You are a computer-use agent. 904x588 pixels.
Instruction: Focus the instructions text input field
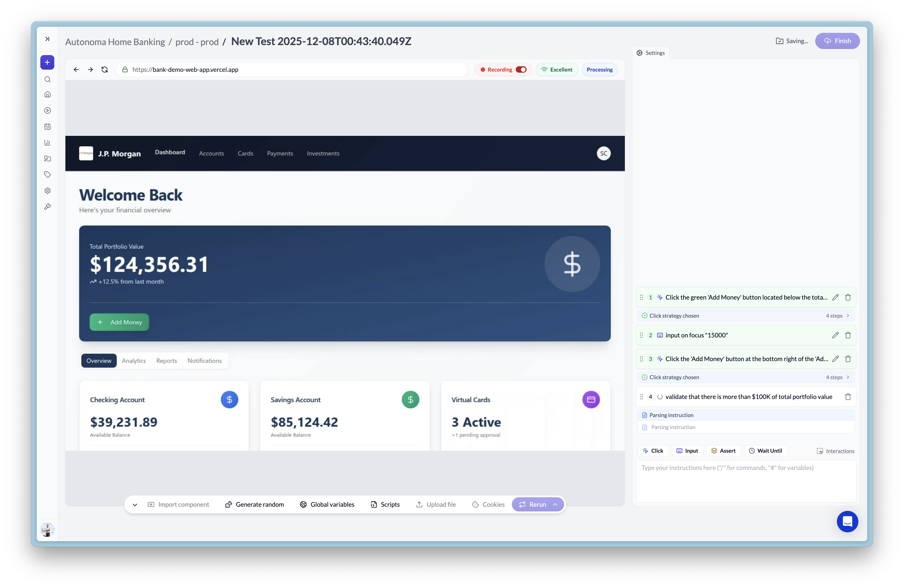click(746, 481)
